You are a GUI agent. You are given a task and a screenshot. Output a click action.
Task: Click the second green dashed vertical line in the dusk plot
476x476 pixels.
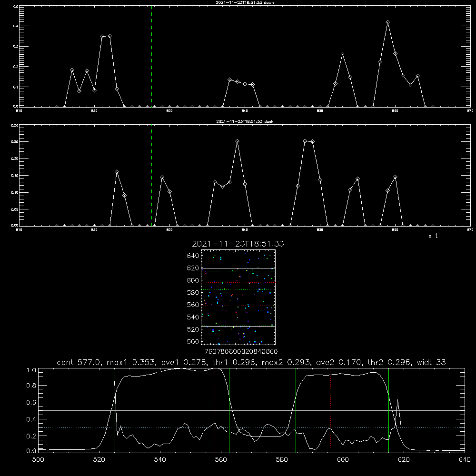point(263,175)
